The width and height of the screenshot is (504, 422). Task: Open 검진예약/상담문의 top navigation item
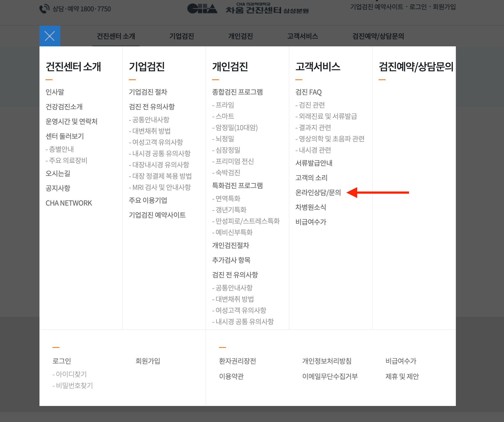378,36
